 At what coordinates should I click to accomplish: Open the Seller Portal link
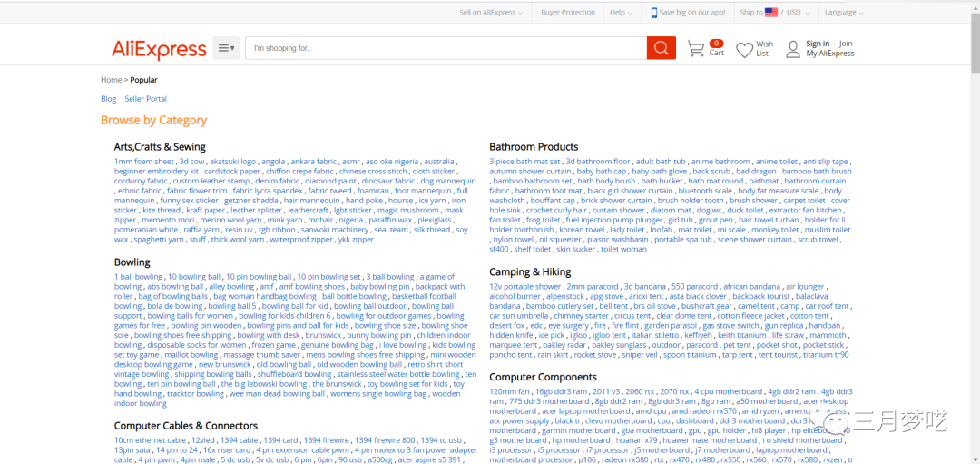[x=146, y=99]
